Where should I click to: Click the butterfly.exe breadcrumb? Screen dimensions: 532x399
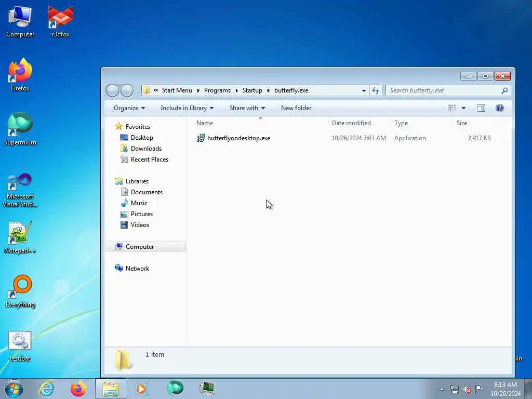pyautogui.click(x=291, y=90)
